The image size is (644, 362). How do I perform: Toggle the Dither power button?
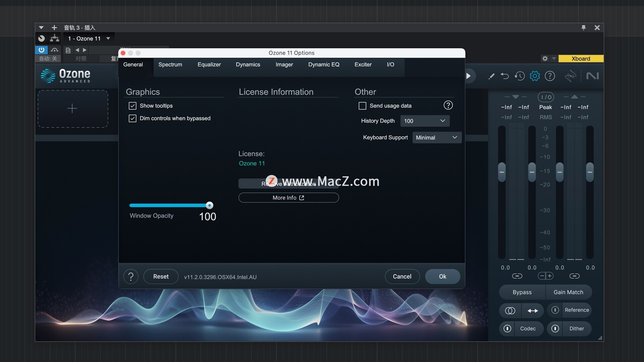point(555,328)
